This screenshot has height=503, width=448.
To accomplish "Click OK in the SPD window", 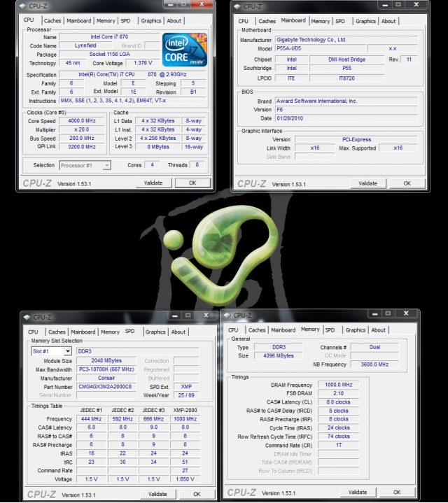I will 197,495.
